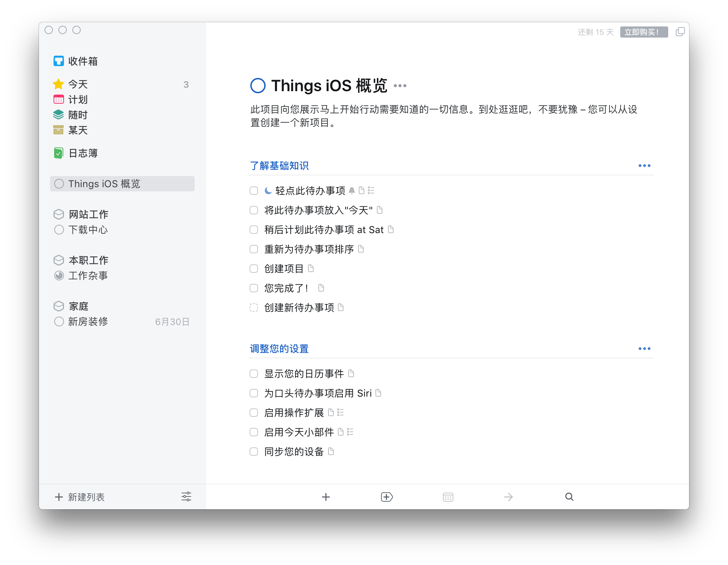Check off 稍后计划此待办事项 at Sat
The height and width of the screenshot is (565, 728).
coord(254,230)
